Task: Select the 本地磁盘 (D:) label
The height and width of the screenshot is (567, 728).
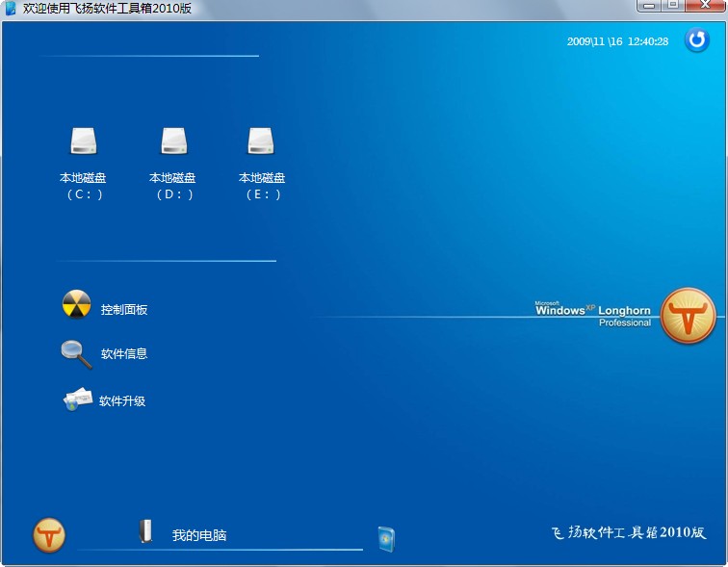Action: [x=172, y=186]
